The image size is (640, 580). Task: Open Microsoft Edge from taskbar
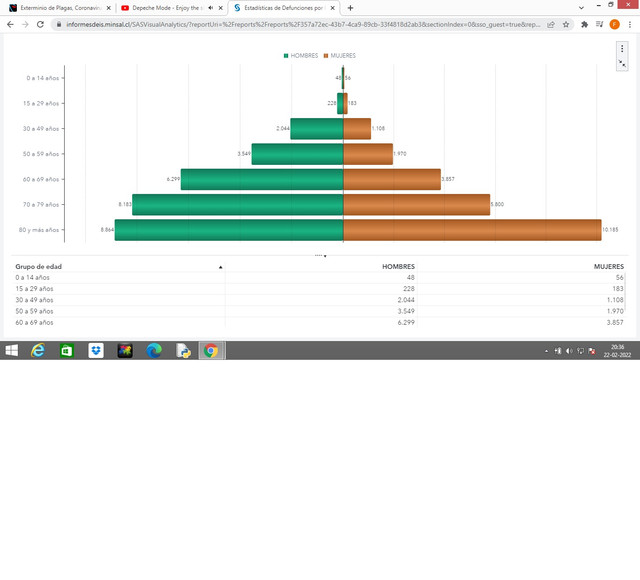(x=154, y=351)
